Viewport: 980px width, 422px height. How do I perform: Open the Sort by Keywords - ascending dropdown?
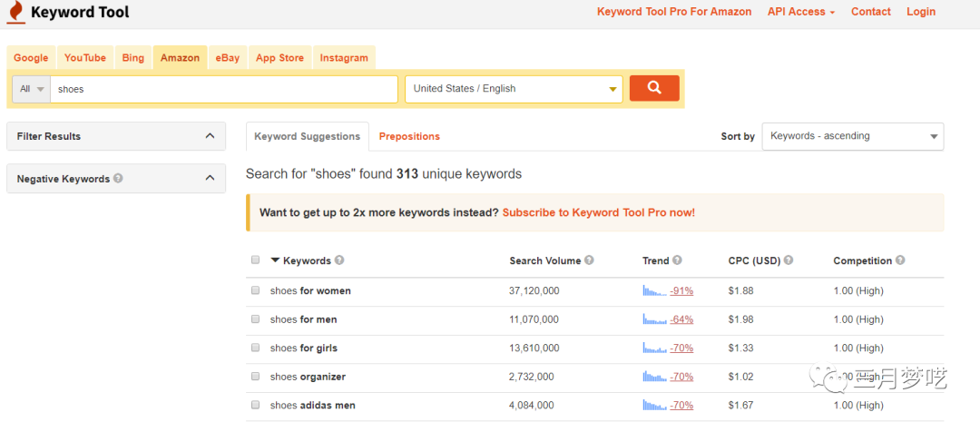click(x=852, y=136)
